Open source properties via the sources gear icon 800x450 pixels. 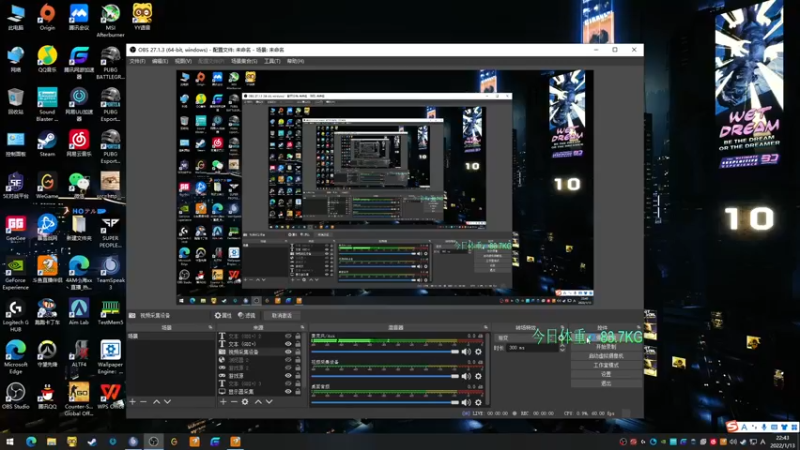point(245,401)
